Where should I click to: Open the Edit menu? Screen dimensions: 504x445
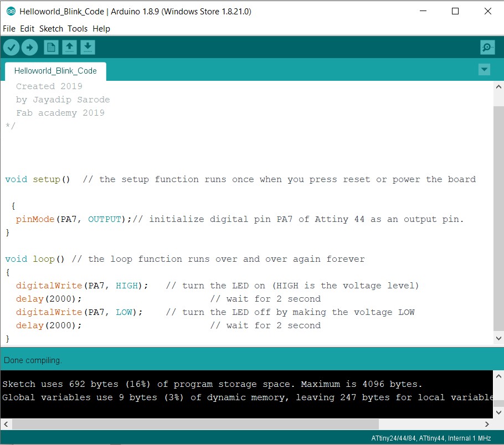pyautogui.click(x=27, y=29)
